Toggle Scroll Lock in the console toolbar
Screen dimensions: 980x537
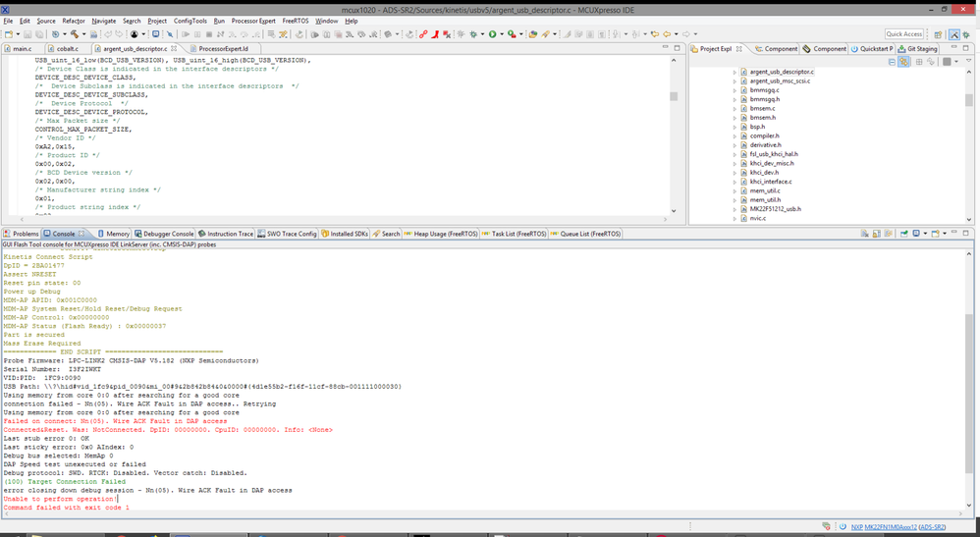pos(876,234)
